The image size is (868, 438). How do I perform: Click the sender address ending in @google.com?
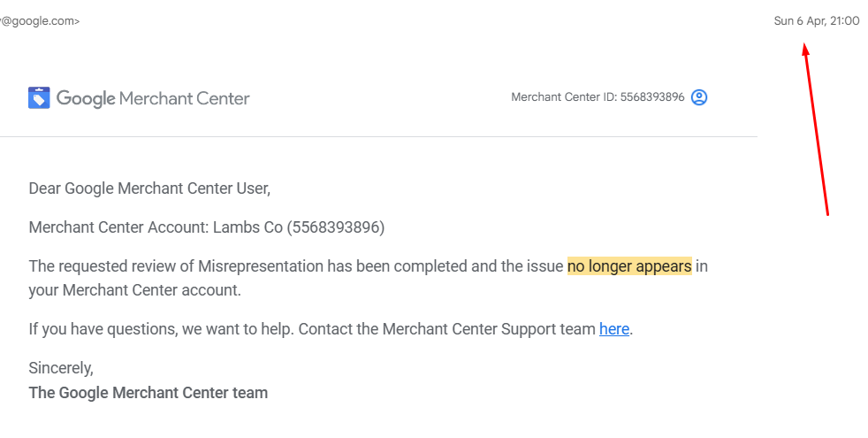[x=40, y=21]
